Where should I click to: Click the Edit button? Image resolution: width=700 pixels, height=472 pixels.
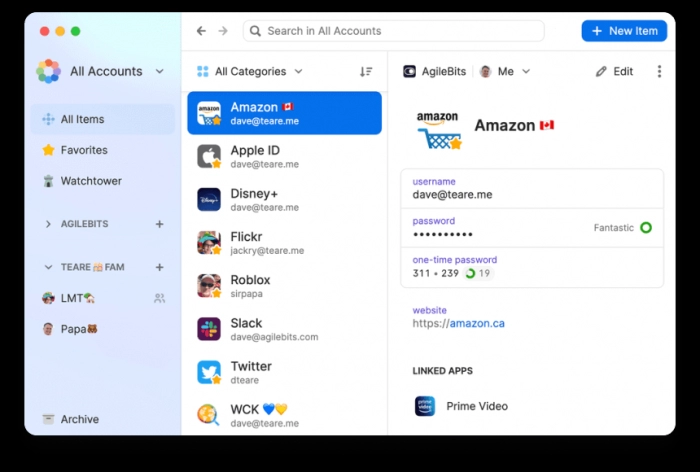[614, 72]
